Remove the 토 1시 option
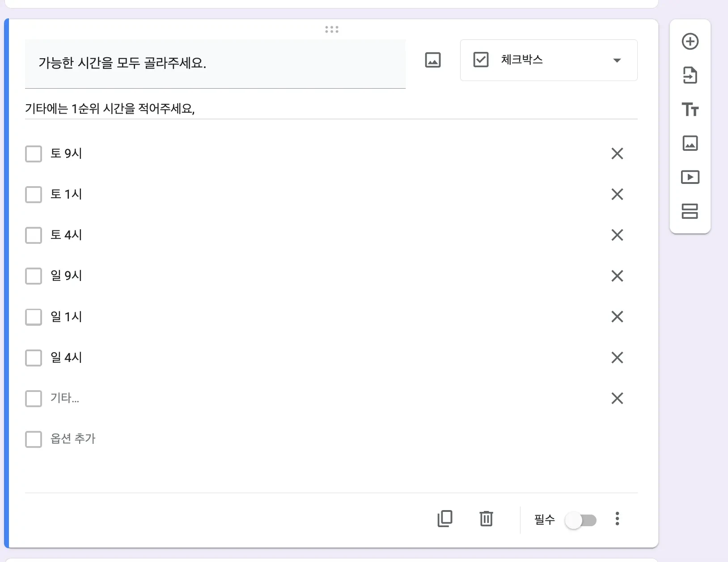Image resolution: width=728 pixels, height=562 pixels. point(617,195)
